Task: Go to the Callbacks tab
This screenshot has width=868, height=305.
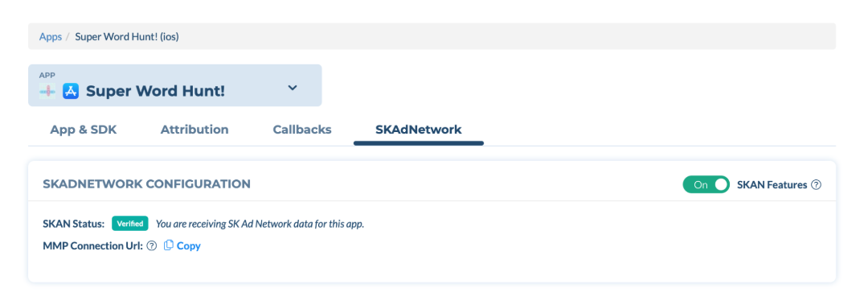Action: pyautogui.click(x=302, y=130)
